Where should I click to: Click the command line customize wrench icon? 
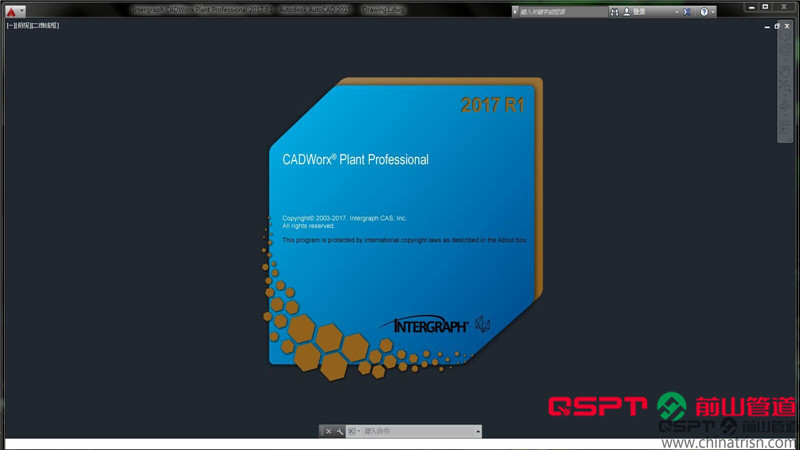(340, 431)
